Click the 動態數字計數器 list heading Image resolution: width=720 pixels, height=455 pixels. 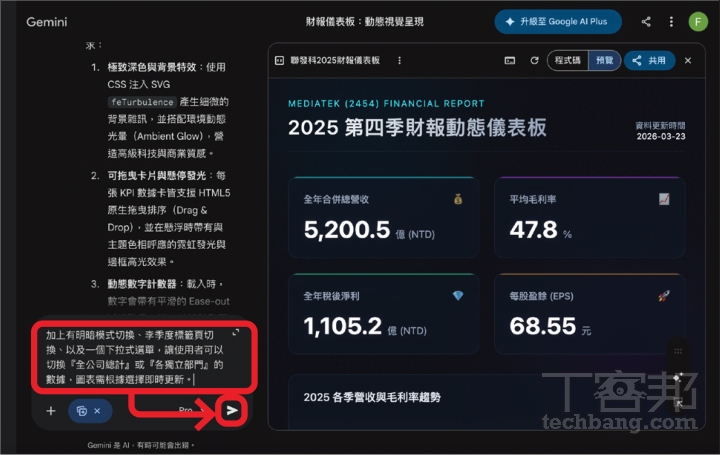(x=142, y=284)
